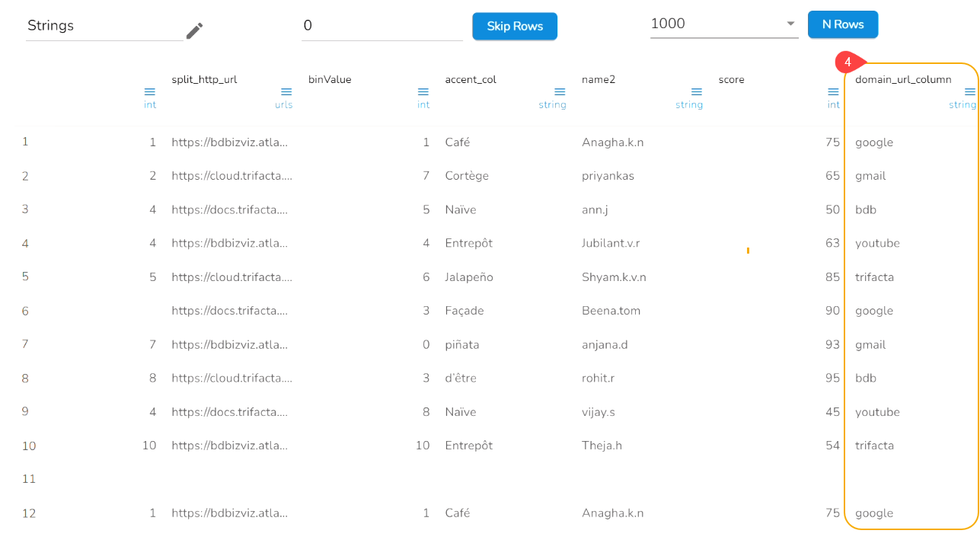
Task: Open the hamburger menu of the accent_col column
Action: coord(560,91)
